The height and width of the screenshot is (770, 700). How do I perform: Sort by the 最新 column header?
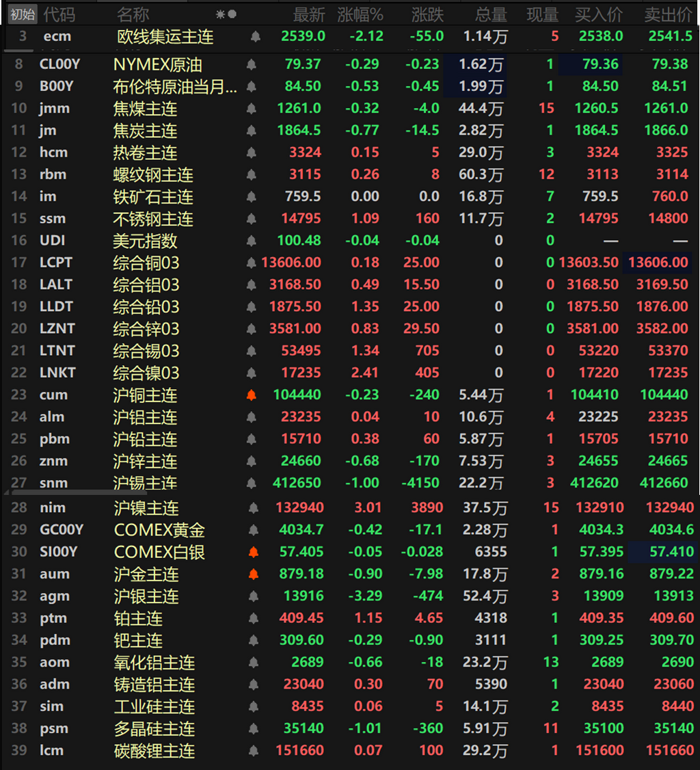[309, 15]
